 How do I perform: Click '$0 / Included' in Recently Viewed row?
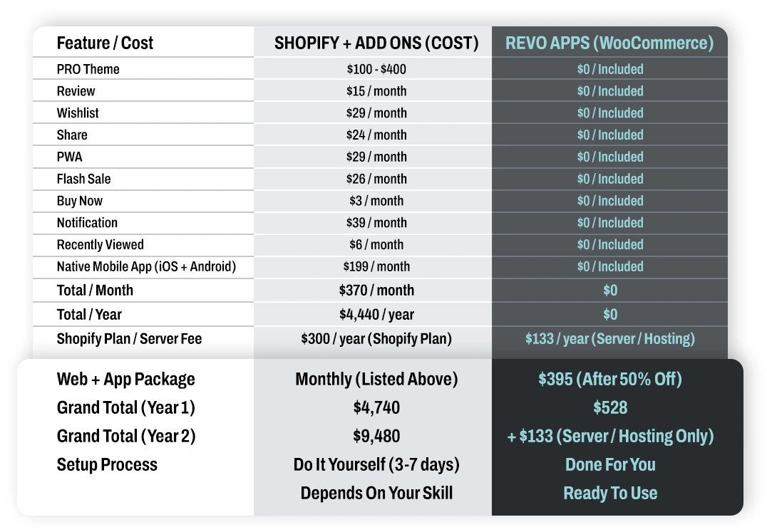[x=610, y=245]
